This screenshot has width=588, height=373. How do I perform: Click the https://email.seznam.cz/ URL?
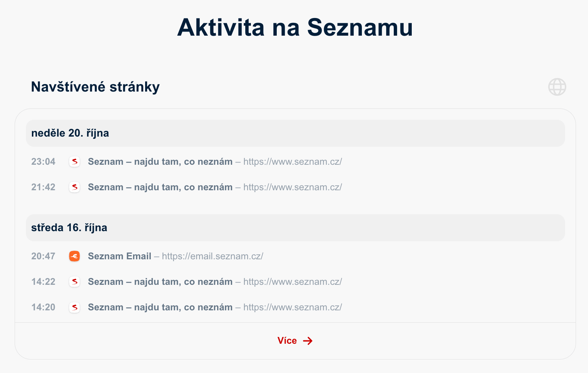tap(213, 256)
